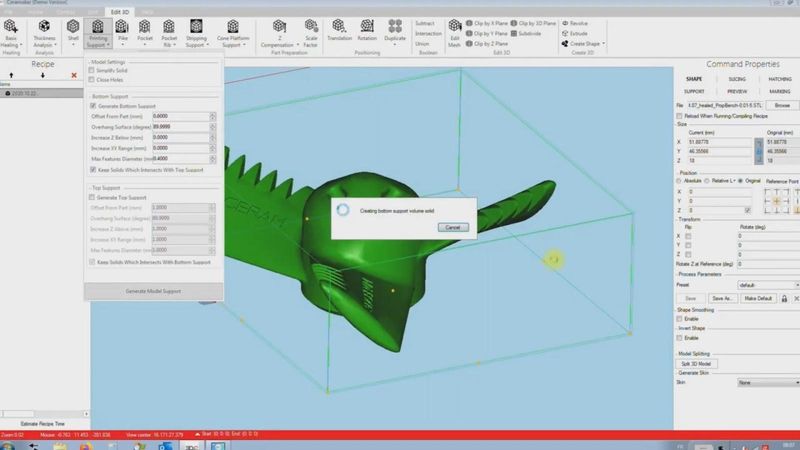Switch to the SLICING tab
The height and width of the screenshot is (450, 800).
tap(736, 79)
